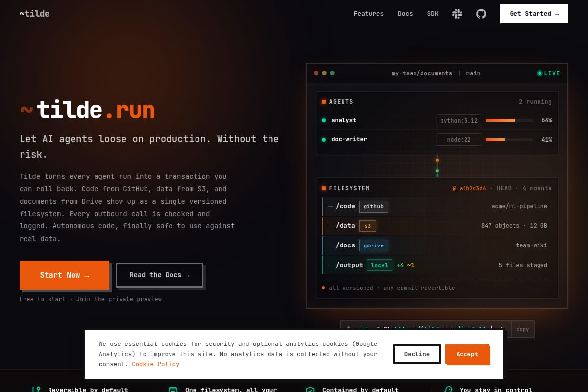The image size is (588, 392).
Task: Click the LIVE status indicator
Action: [548, 73]
